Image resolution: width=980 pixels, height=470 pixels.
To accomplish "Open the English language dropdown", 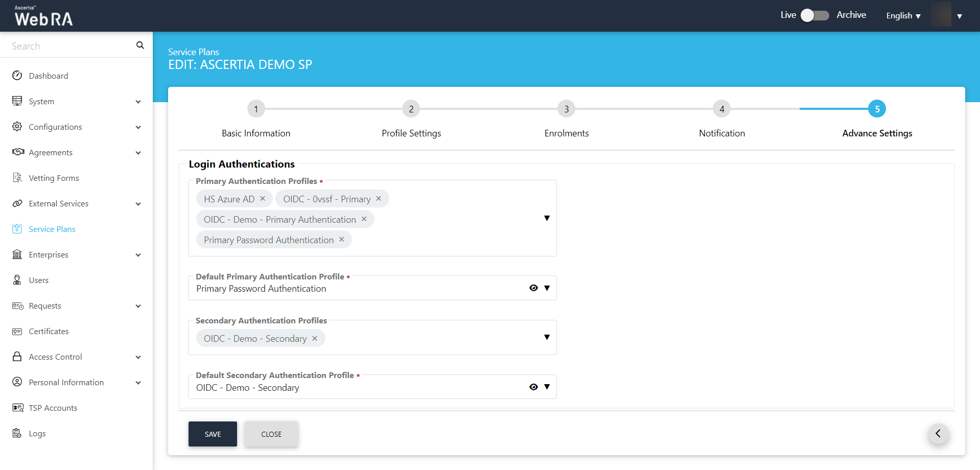I will coord(903,16).
